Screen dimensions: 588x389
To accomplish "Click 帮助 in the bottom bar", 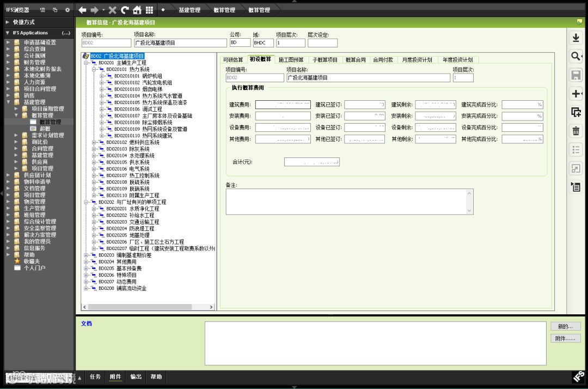I will [x=156, y=376].
